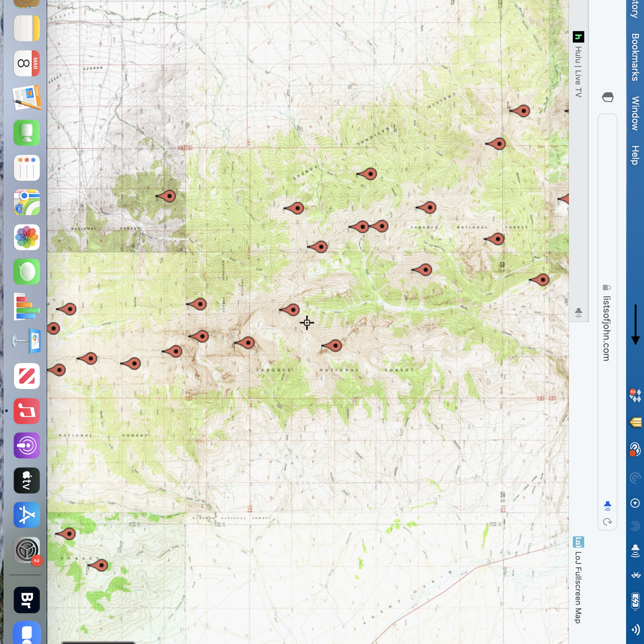This screenshot has height=644, width=644.
Task: Open the Wi-Fi status menu
Action: tap(635, 629)
